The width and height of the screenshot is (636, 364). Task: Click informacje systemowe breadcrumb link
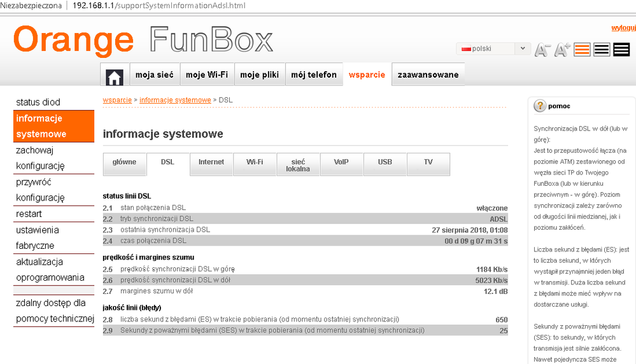(175, 100)
